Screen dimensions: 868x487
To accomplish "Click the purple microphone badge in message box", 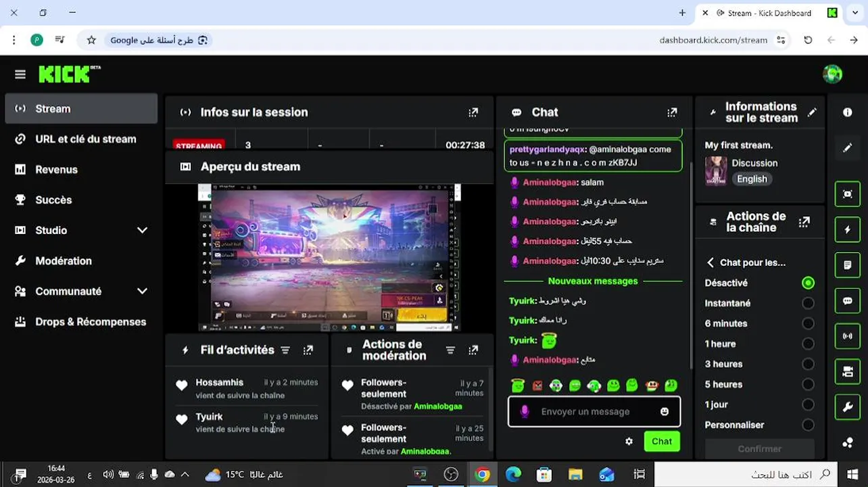I will 525,411.
